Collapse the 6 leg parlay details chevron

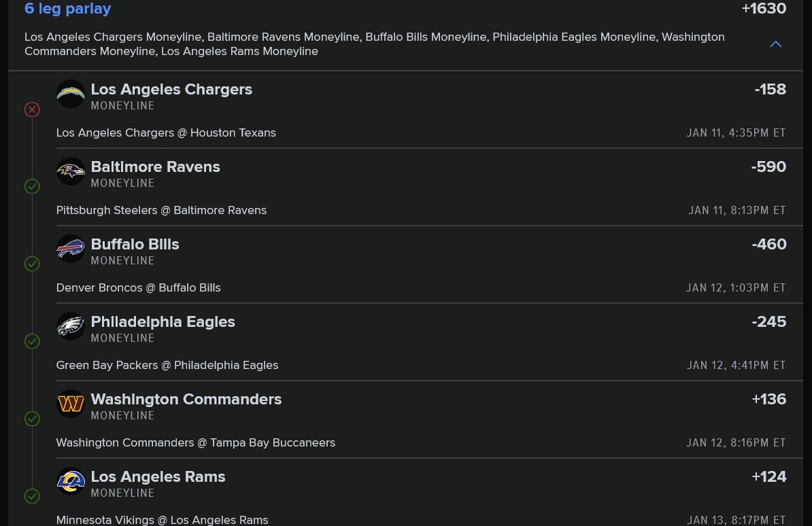point(775,44)
